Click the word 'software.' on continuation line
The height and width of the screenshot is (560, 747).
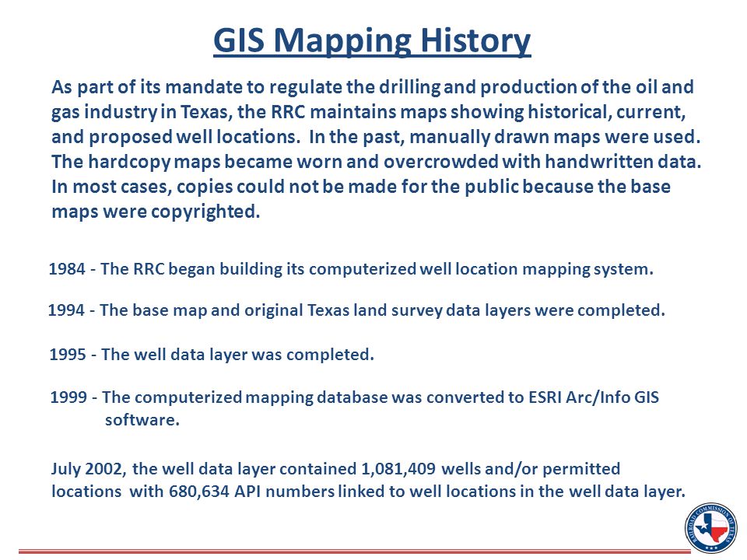pos(142,420)
